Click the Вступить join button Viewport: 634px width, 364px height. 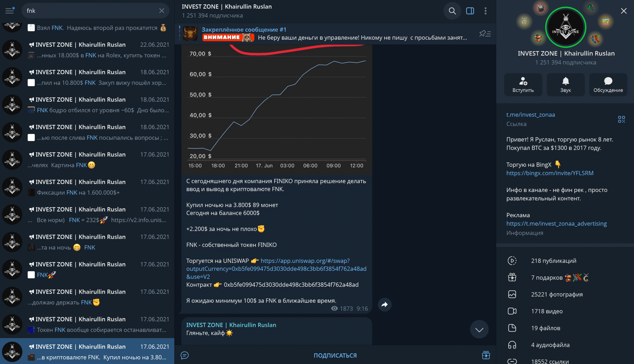(523, 85)
